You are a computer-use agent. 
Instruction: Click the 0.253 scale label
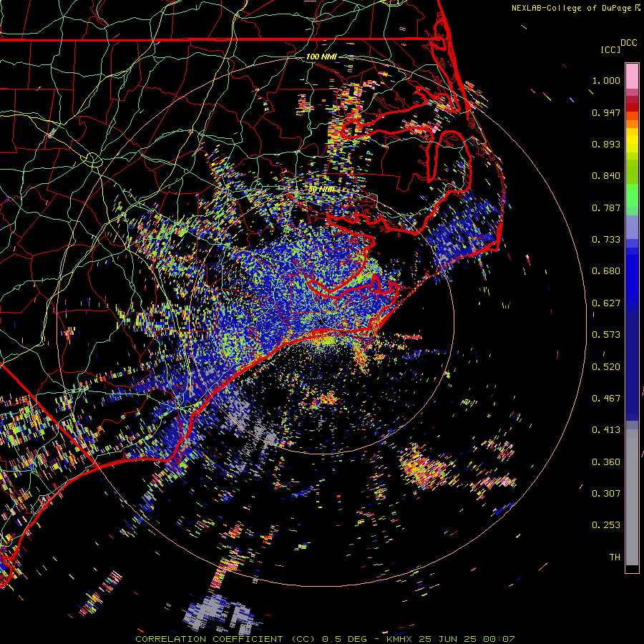click(x=606, y=525)
